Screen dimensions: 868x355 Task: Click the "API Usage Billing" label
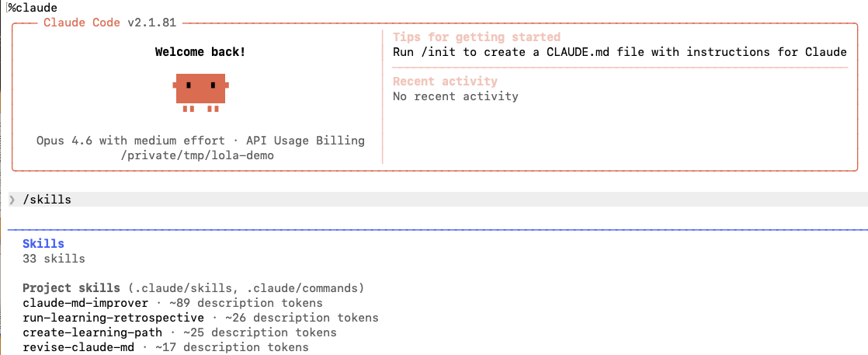pyautogui.click(x=305, y=141)
